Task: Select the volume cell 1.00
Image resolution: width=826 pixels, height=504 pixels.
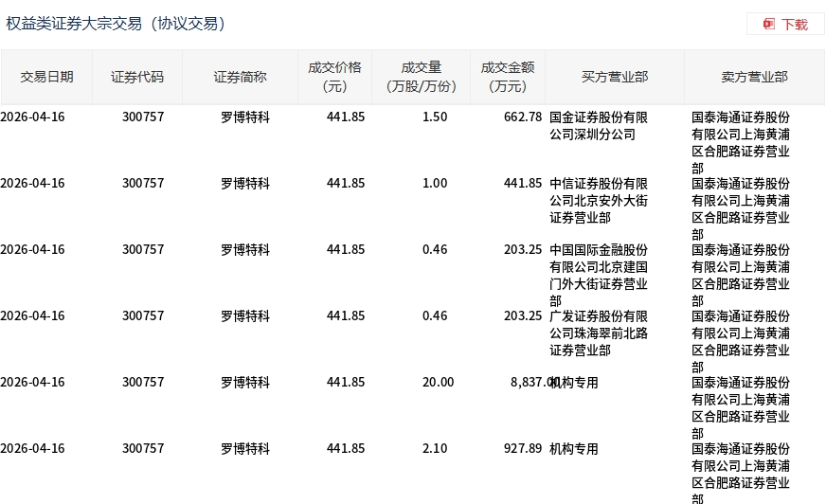Action: [435, 183]
